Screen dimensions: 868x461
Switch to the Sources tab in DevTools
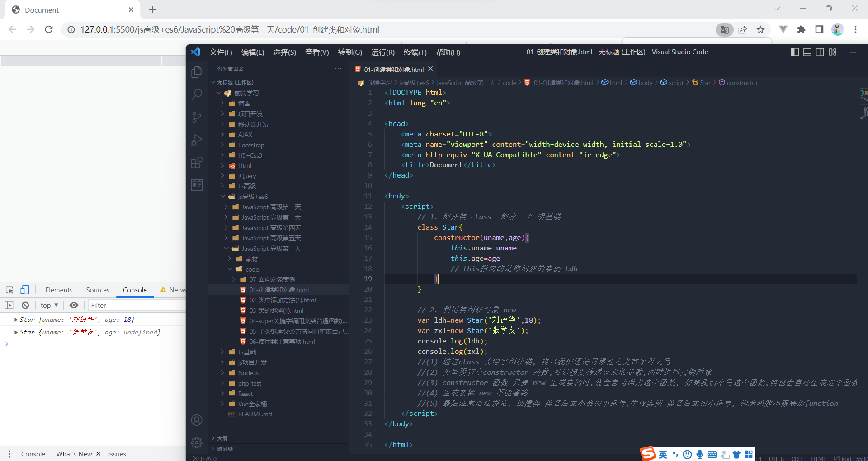point(98,290)
